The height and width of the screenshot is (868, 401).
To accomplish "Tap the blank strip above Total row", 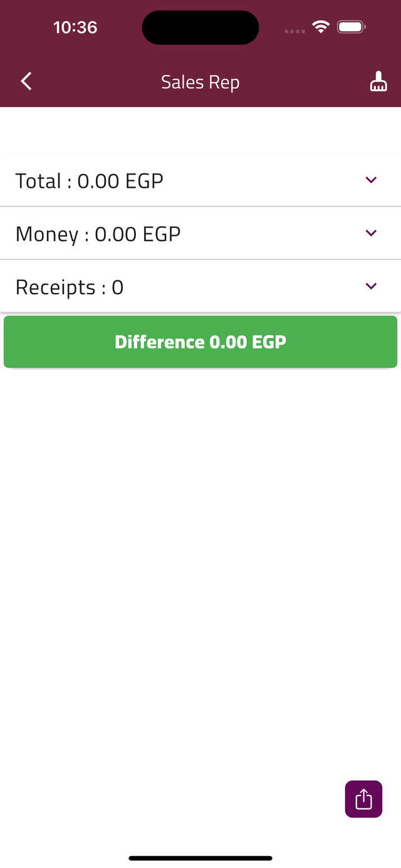I will click(200, 130).
